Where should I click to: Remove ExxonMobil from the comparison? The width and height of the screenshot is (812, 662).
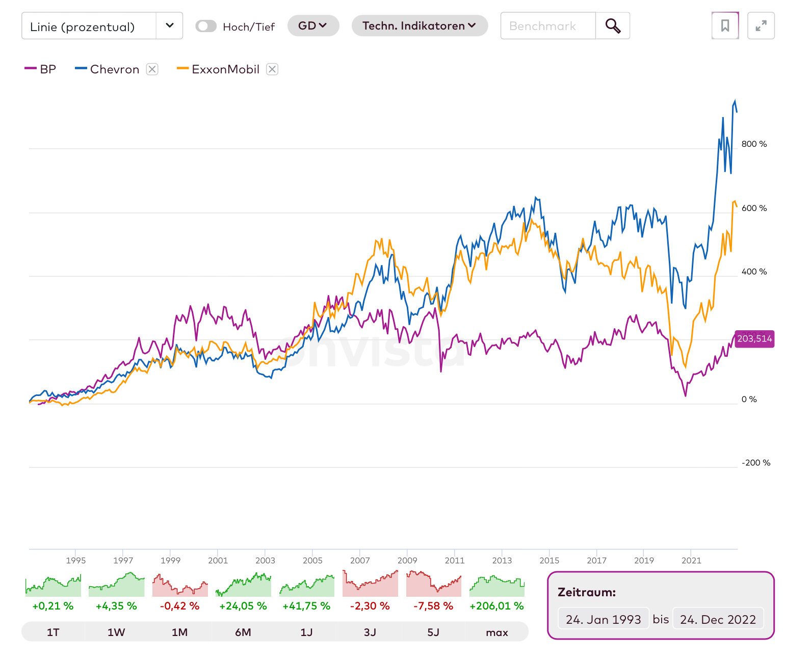pyautogui.click(x=272, y=69)
